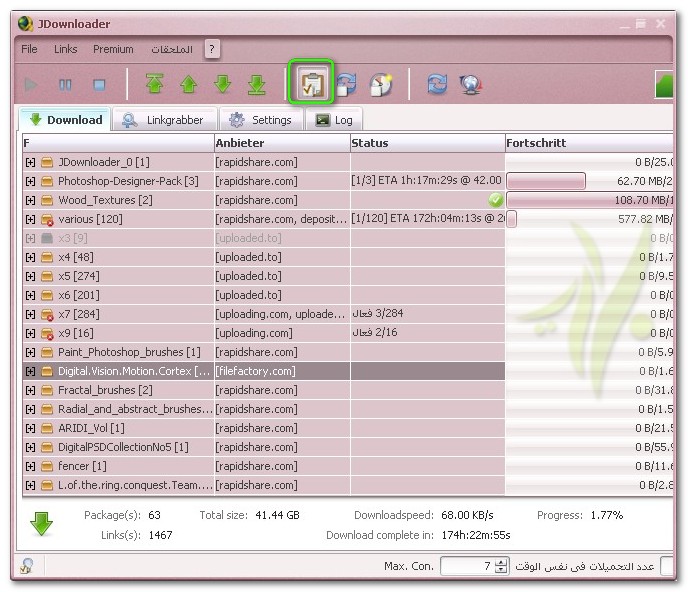This screenshot has height=592, width=688.
Task: Click folder icon of DigitalPSDCollectionNo5
Action: [x=47, y=447]
